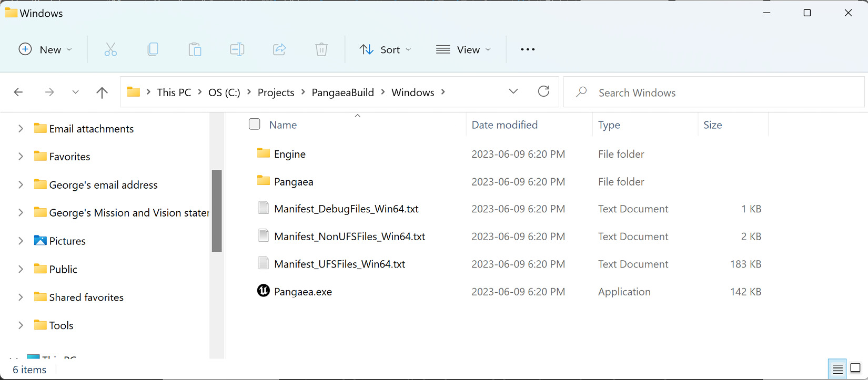Click the Pangaea.exe Unreal icon

click(264, 291)
